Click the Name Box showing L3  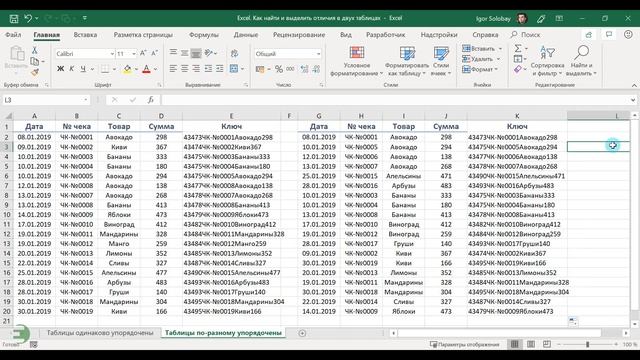point(46,100)
